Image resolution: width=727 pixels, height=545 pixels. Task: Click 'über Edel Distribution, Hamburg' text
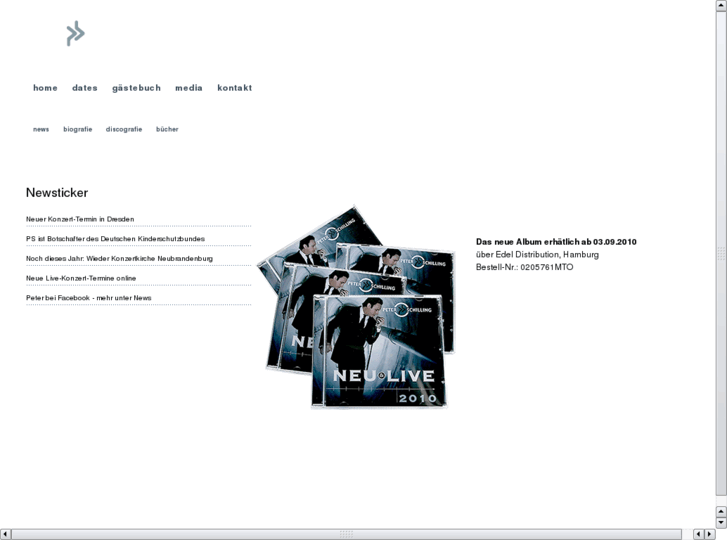(x=537, y=255)
